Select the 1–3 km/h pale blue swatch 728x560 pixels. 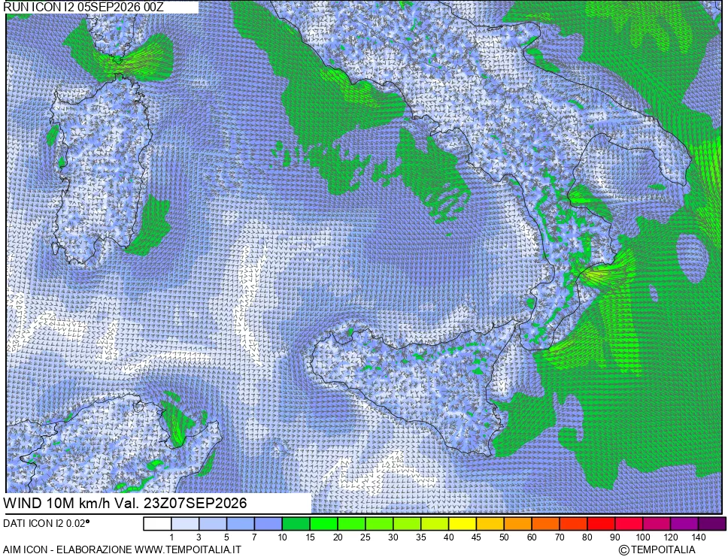[x=185, y=524]
